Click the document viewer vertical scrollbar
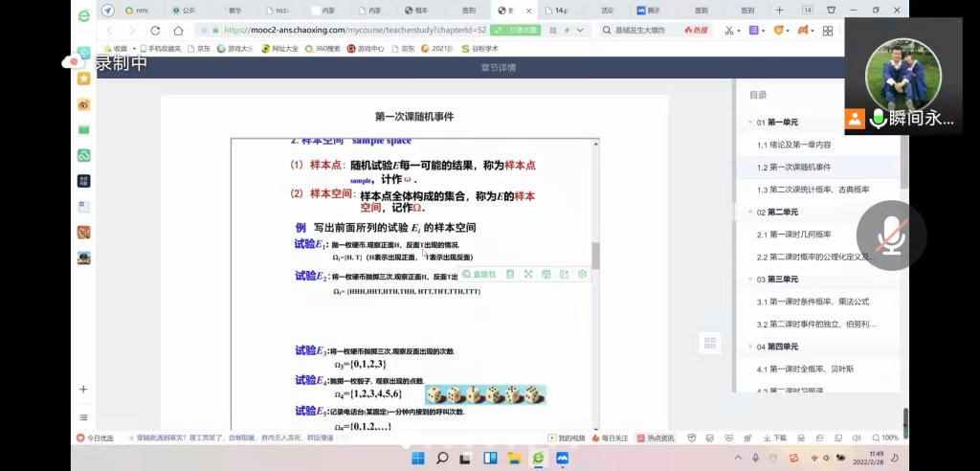The width and height of the screenshot is (980, 471). coord(595,255)
